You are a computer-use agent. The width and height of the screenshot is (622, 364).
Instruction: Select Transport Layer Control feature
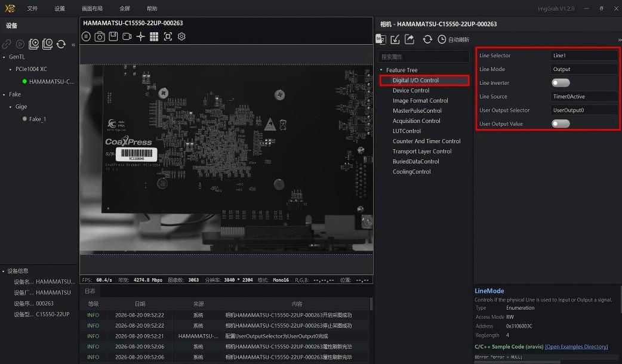click(422, 152)
